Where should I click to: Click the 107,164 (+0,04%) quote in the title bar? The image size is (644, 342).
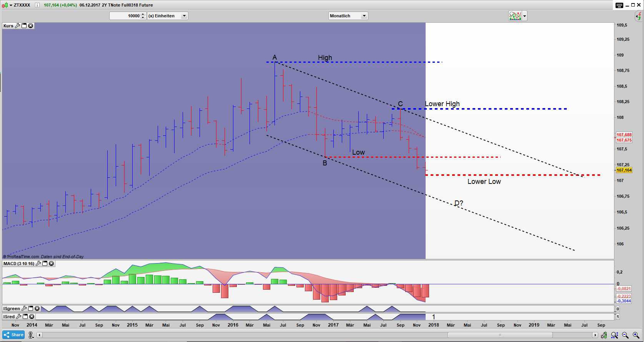pos(60,5)
